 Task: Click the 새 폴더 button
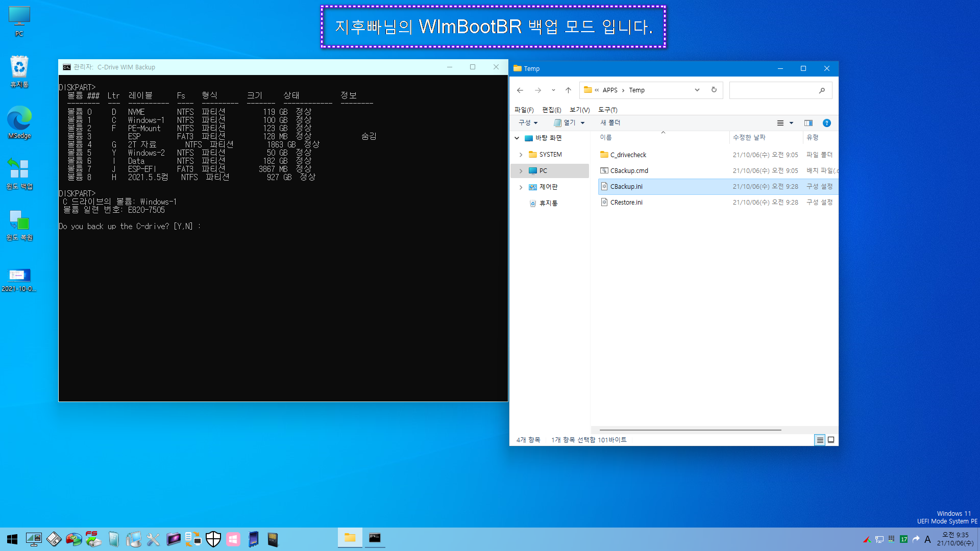[610, 123]
